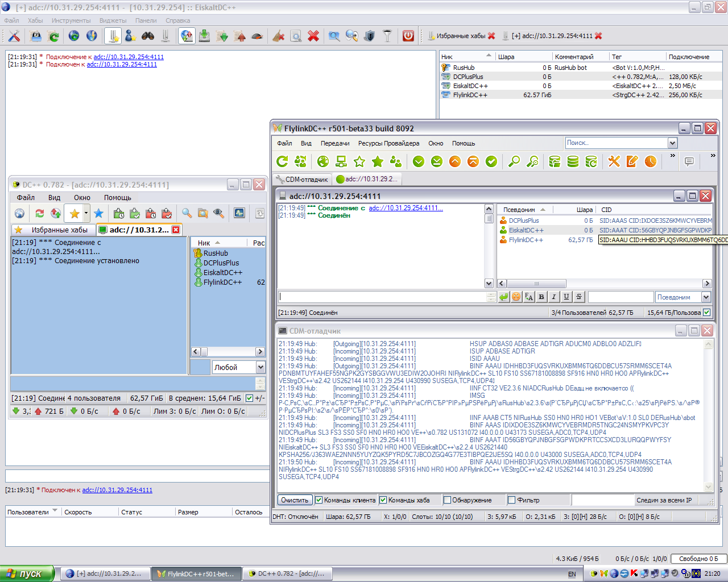This screenshot has height=582, width=728.
Task: Click the filled green star icon in FlylinkDC++
Action: [378, 161]
